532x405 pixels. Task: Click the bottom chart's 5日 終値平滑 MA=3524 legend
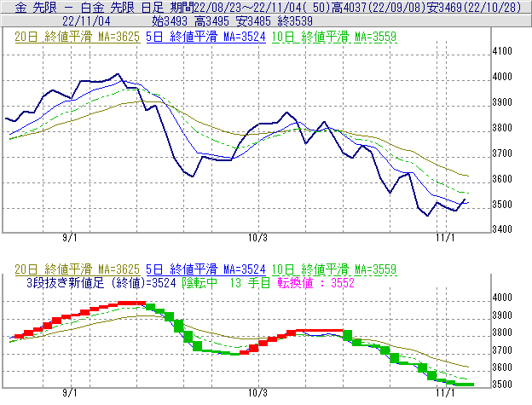(206, 269)
